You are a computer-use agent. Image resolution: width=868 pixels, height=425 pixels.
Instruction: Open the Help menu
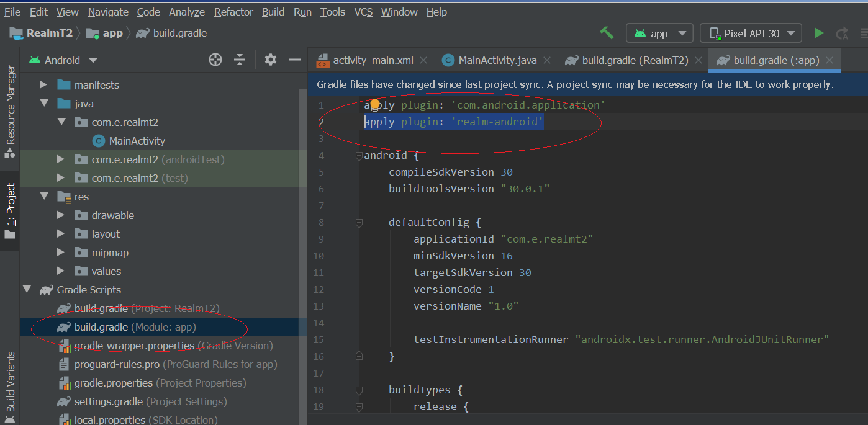pyautogui.click(x=436, y=12)
